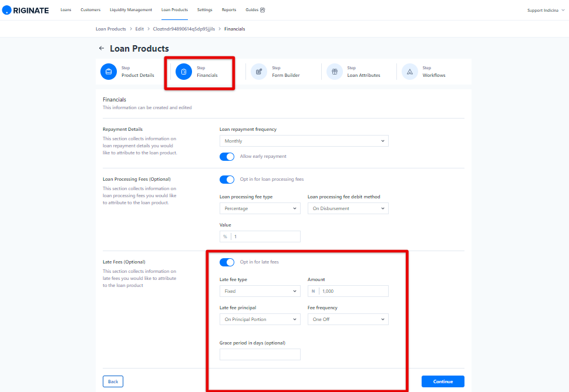Click the Continue button
The image size is (569, 392).
point(442,381)
